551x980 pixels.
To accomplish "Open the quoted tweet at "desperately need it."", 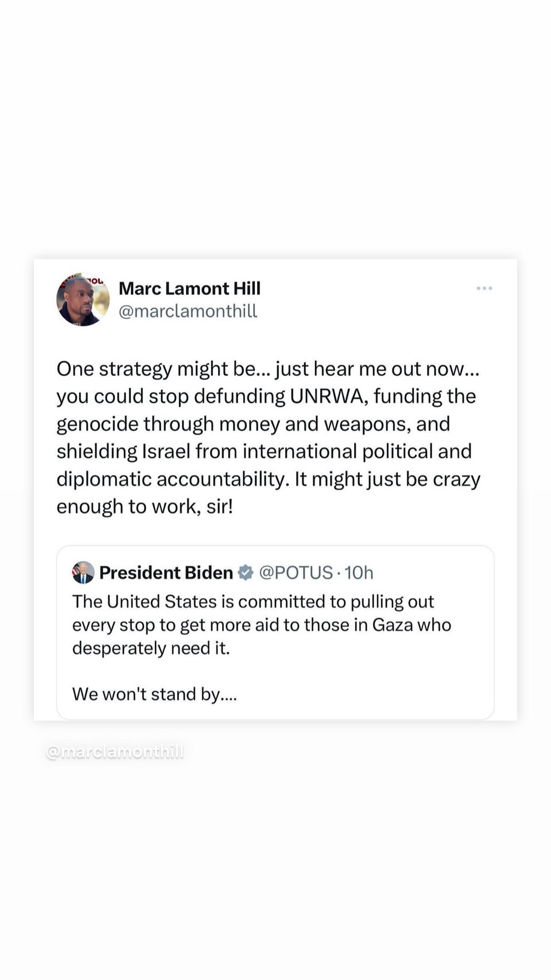I will click(151, 648).
